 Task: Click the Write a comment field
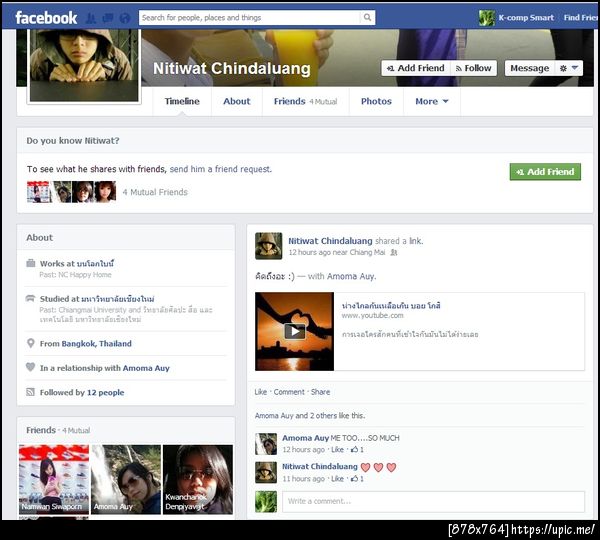(x=433, y=501)
